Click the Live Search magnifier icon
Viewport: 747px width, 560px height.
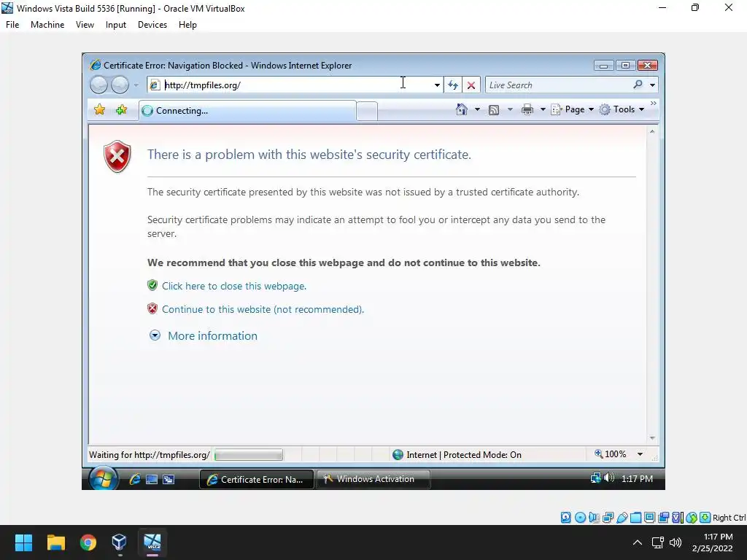[638, 85]
